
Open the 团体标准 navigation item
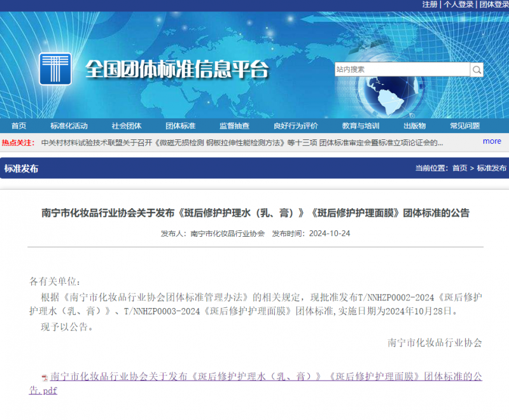(181, 126)
